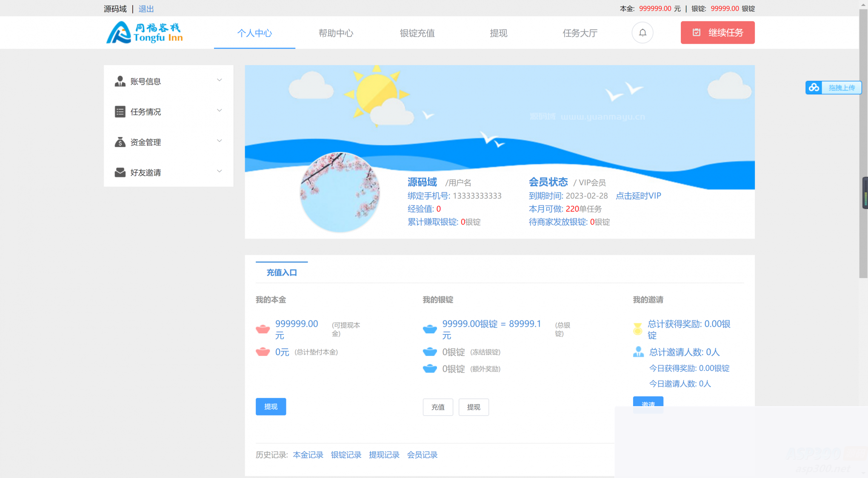Expand the 账号信息 sidebar section
The height and width of the screenshot is (478, 868).
click(x=220, y=80)
